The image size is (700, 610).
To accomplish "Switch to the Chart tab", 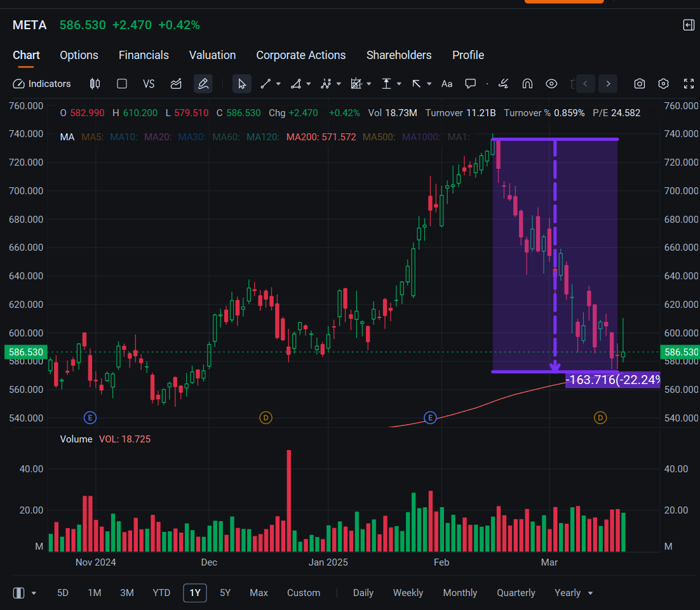I will click(26, 55).
